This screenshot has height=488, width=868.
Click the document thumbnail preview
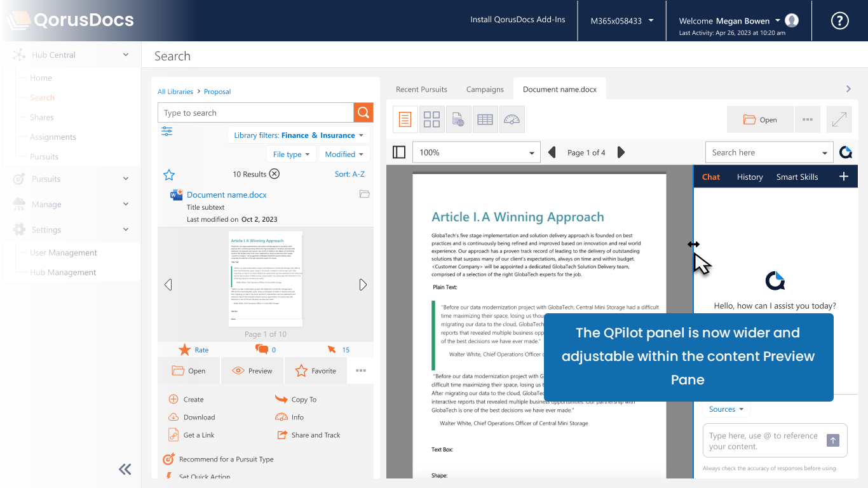[x=266, y=280]
